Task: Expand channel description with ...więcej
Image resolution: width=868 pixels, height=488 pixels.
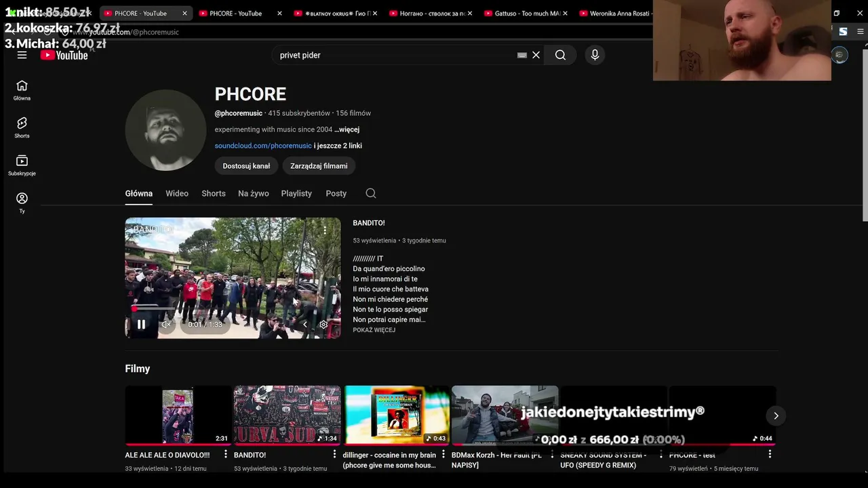Action: [x=347, y=129]
